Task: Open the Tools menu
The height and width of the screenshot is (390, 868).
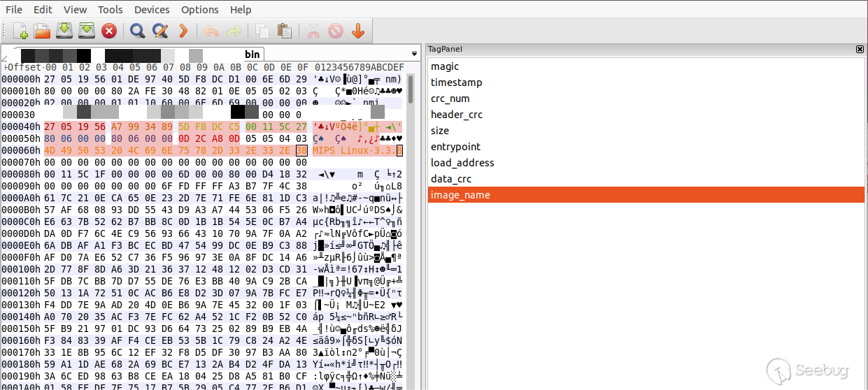Action: [111, 9]
